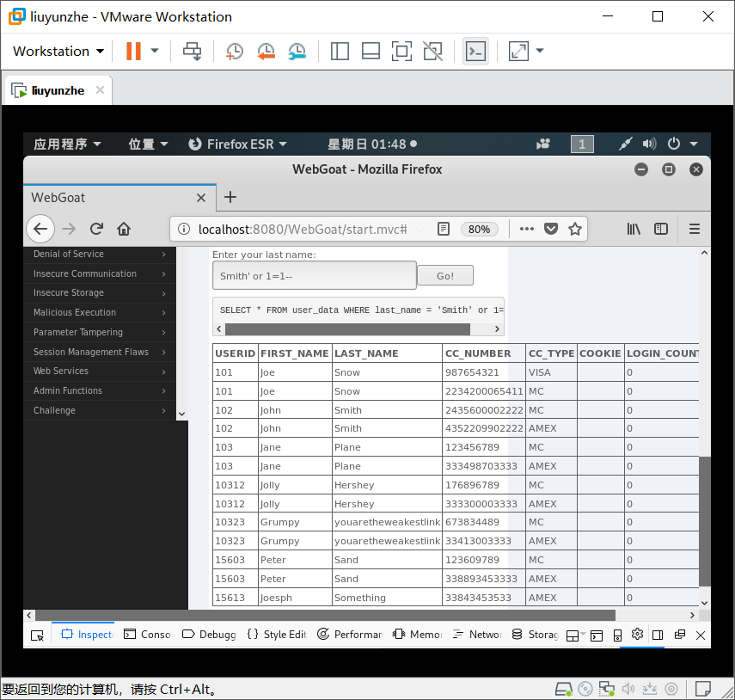The image size is (735, 700).
Task: Expand Web Services lessons
Action: [x=100, y=371]
